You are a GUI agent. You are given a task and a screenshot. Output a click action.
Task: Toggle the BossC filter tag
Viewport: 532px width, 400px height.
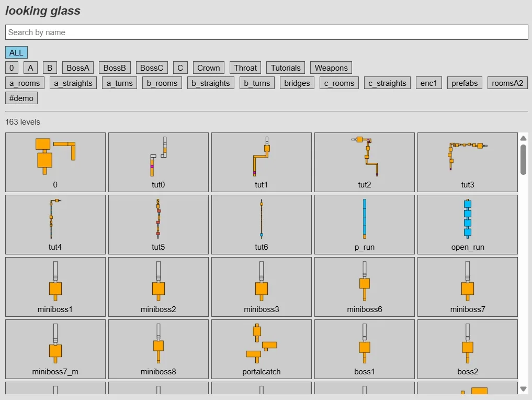tap(152, 68)
